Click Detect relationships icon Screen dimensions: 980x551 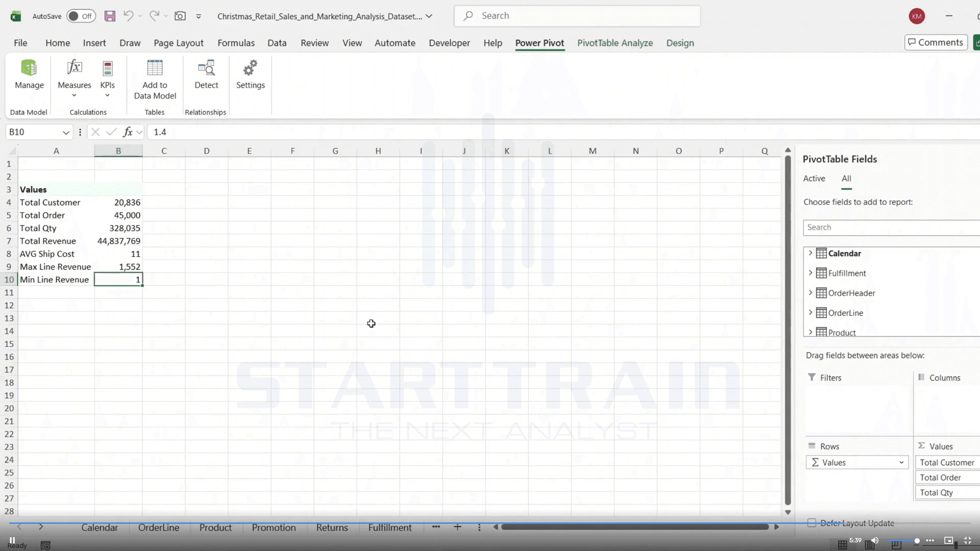point(206,75)
